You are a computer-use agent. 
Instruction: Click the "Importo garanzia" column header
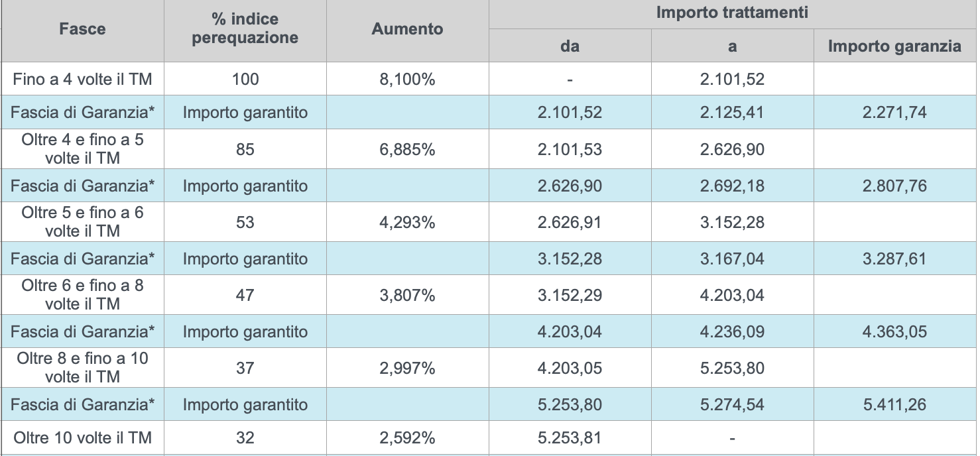(x=894, y=46)
